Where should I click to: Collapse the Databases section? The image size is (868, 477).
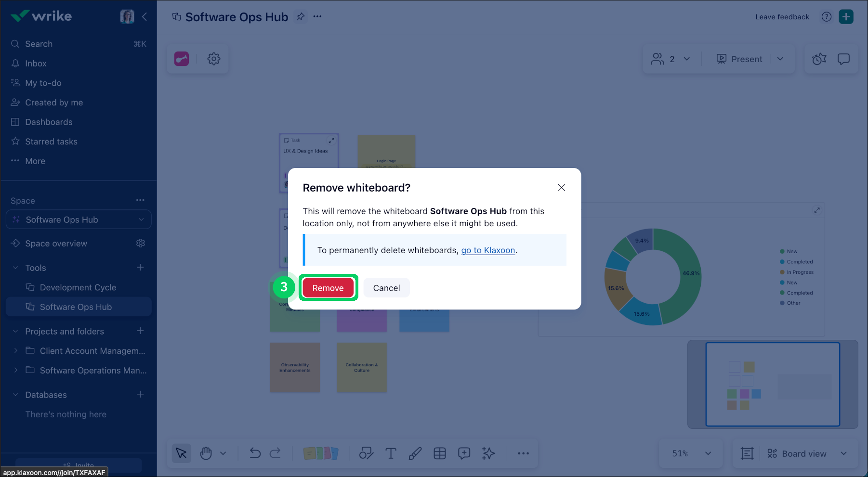(x=15, y=395)
